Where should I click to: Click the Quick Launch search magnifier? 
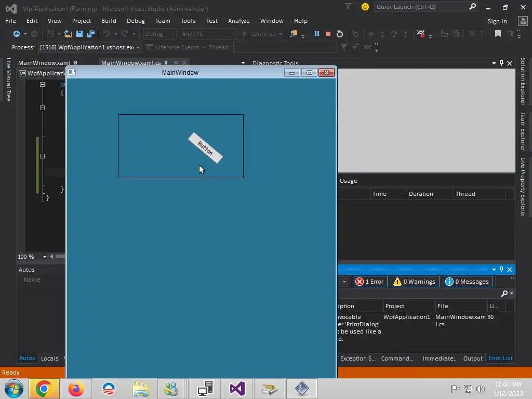tap(472, 6)
